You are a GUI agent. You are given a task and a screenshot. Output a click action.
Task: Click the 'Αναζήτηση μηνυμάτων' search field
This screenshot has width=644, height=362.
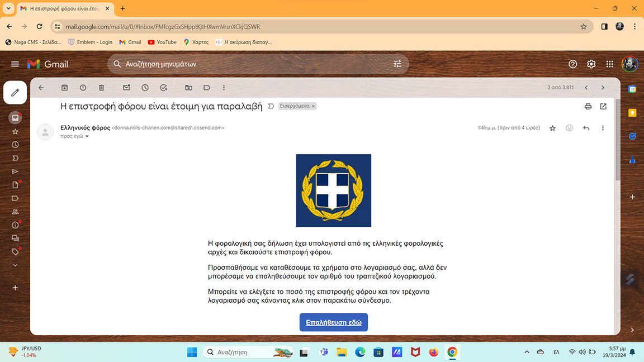tap(252, 64)
